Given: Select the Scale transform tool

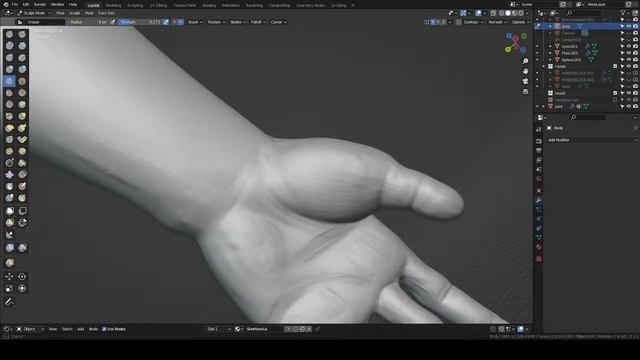Looking at the screenshot, I should coord(9,288).
